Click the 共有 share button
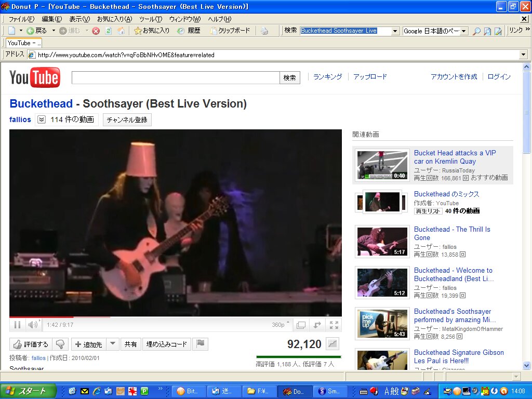This screenshot has height=399, width=532. click(x=130, y=344)
